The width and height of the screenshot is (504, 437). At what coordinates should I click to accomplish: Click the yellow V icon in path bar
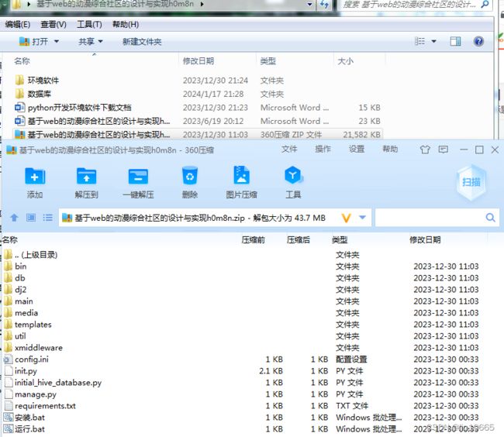[x=346, y=218]
